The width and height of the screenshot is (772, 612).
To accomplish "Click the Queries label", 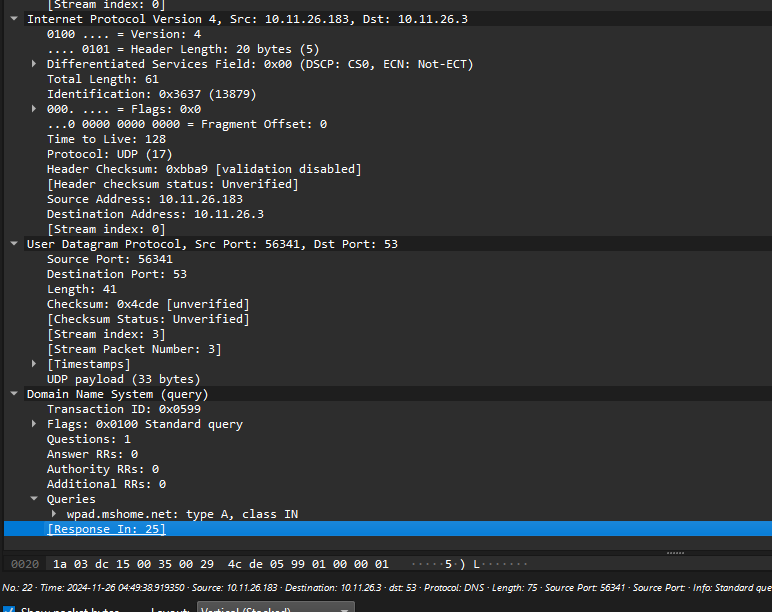I will 71,499.
